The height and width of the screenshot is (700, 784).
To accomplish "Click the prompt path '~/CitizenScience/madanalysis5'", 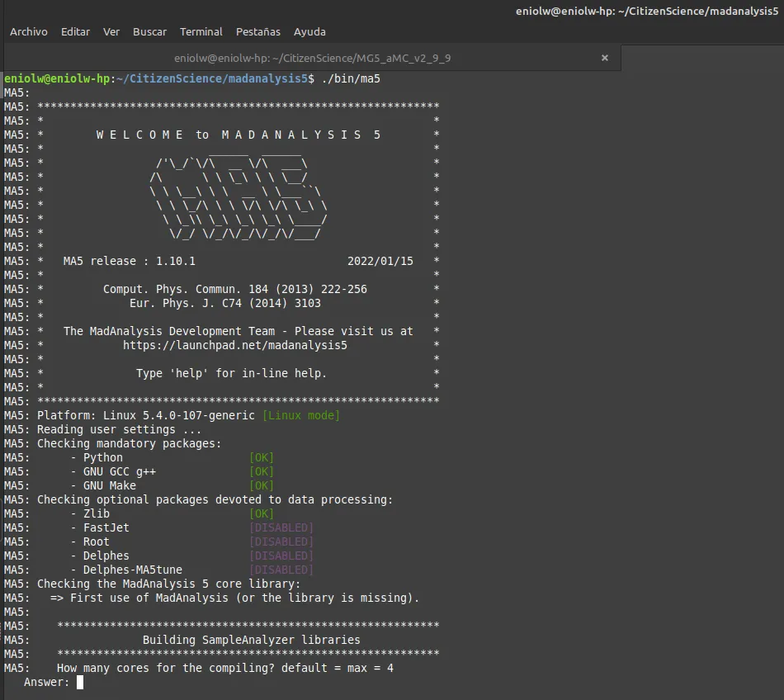I will (212, 79).
